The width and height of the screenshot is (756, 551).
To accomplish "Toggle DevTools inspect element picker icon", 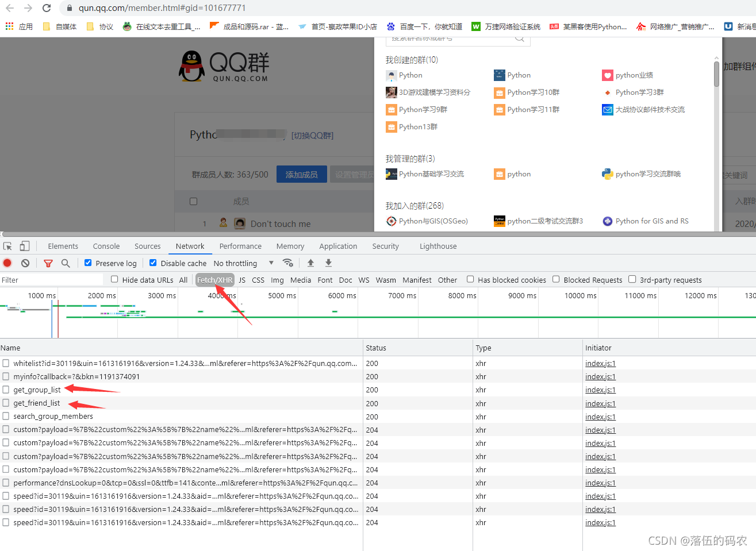I will (7, 246).
